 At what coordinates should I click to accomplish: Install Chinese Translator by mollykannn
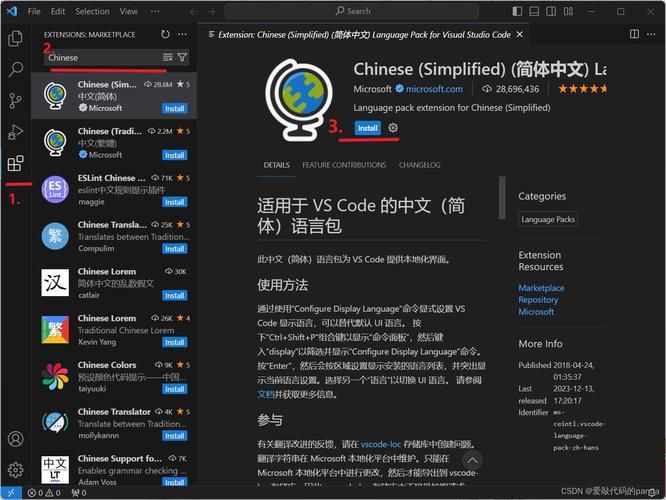coord(175,436)
